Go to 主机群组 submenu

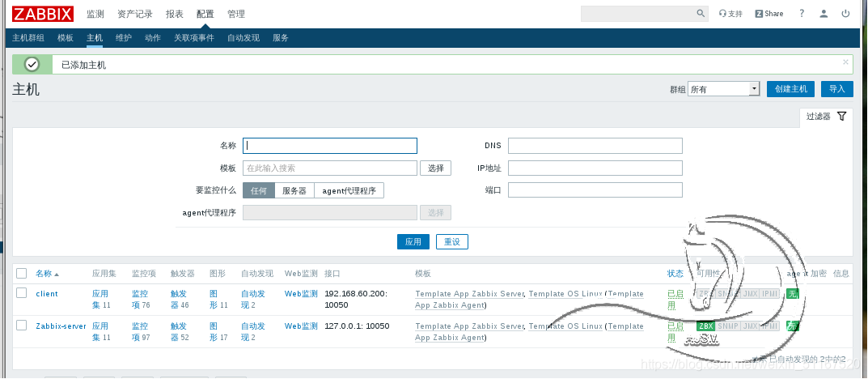coord(28,38)
